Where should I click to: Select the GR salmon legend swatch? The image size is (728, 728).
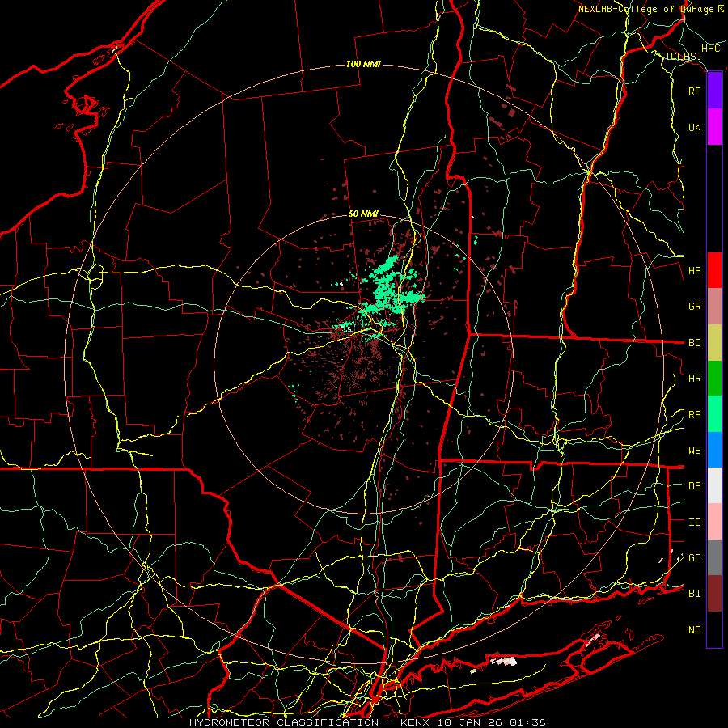pos(714,306)
